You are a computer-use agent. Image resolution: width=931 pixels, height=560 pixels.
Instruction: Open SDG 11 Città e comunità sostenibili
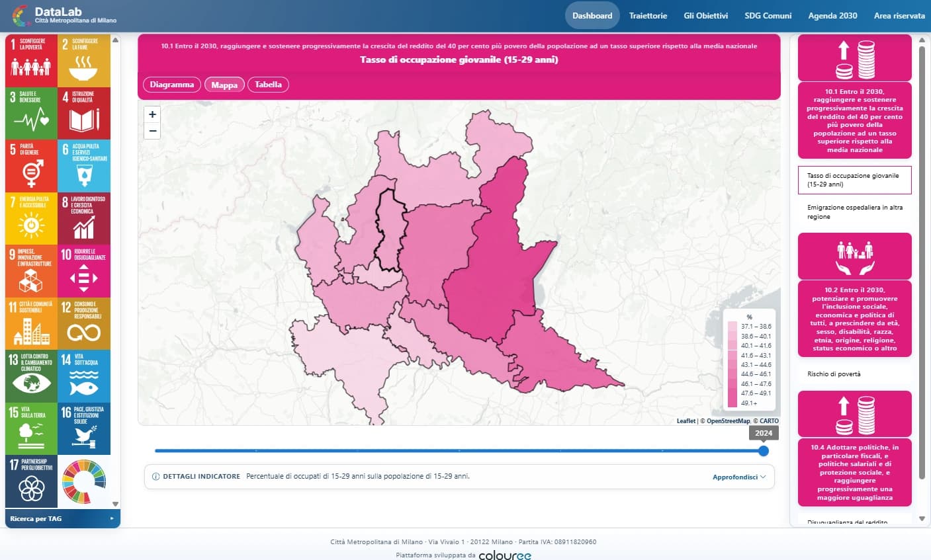(31, 323)
